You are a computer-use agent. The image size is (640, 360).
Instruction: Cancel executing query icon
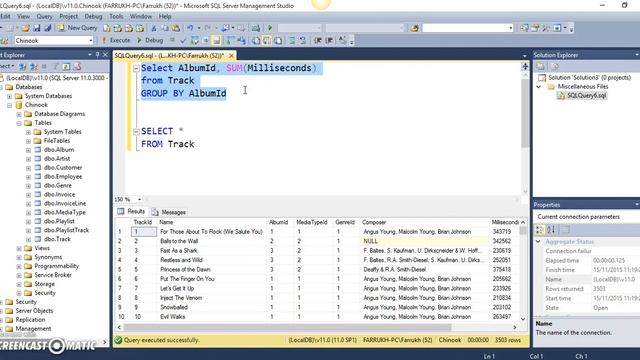pos(172,40)
